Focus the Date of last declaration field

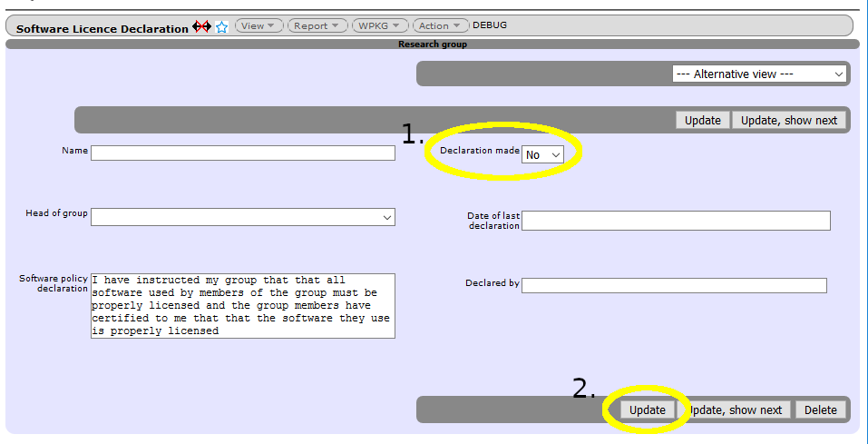click(x=676, y=221)
